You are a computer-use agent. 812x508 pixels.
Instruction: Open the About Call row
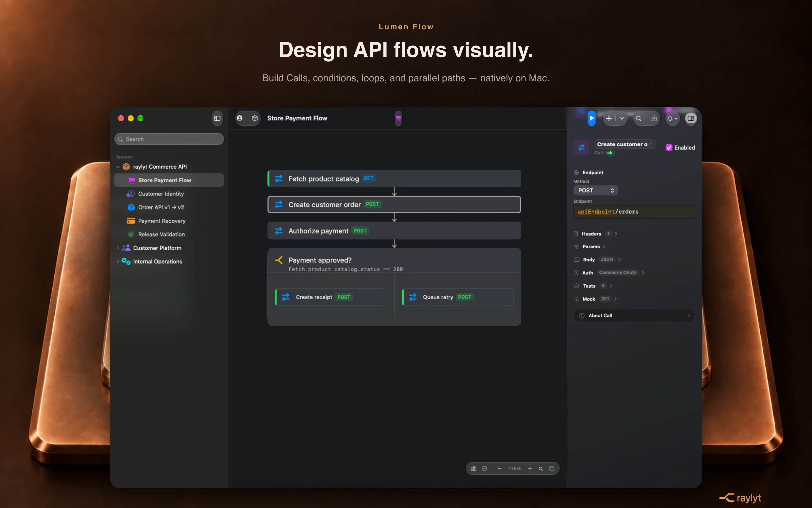coord(634,316)
